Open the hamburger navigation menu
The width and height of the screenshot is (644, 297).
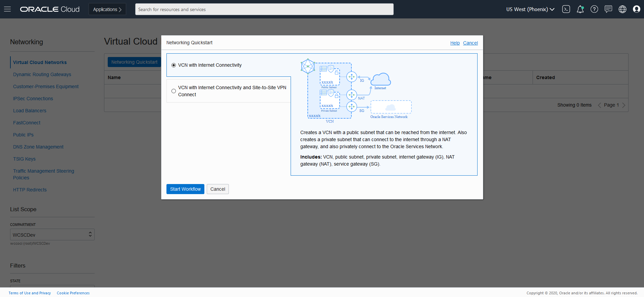click(7, 9)
